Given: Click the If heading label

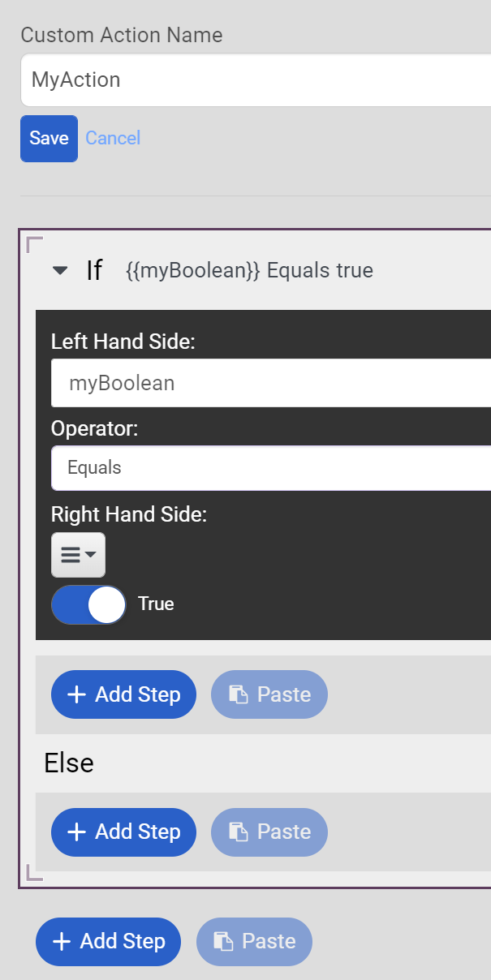Looking at the screenshot, I should (x=94, y=271).
